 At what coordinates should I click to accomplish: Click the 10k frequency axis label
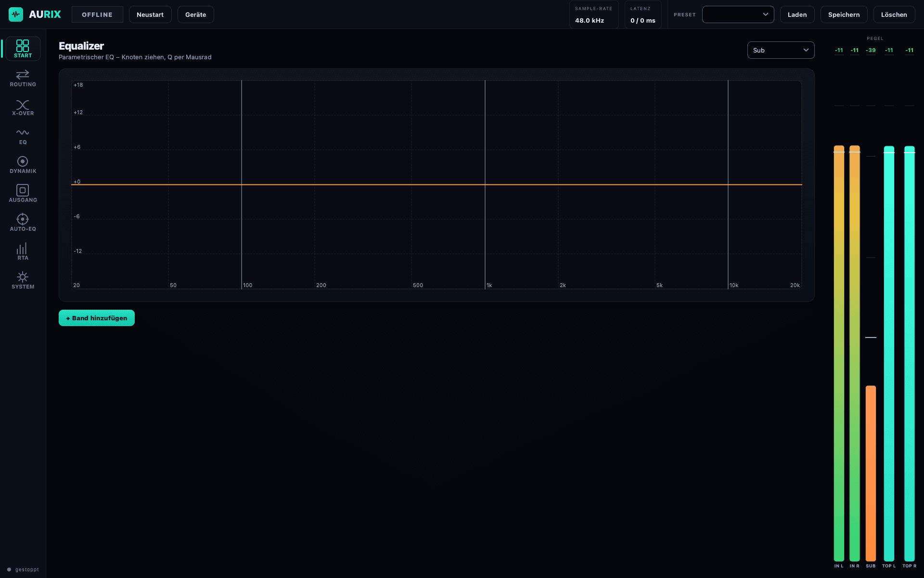click(x=734, y=285)
